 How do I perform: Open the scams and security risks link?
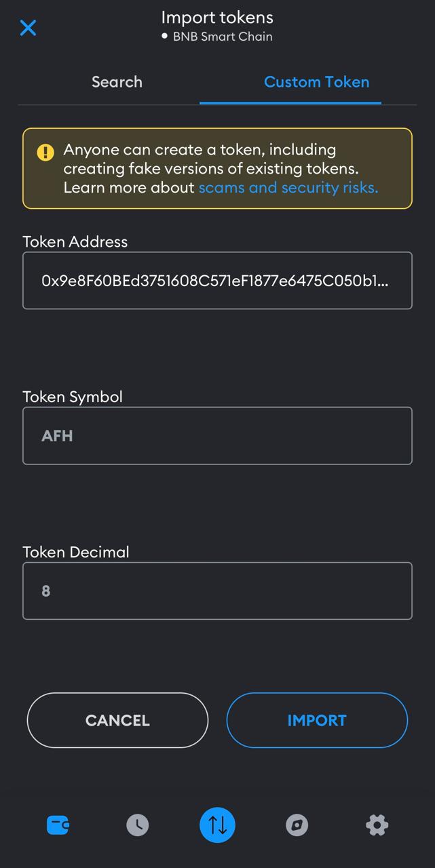point(288,187)
